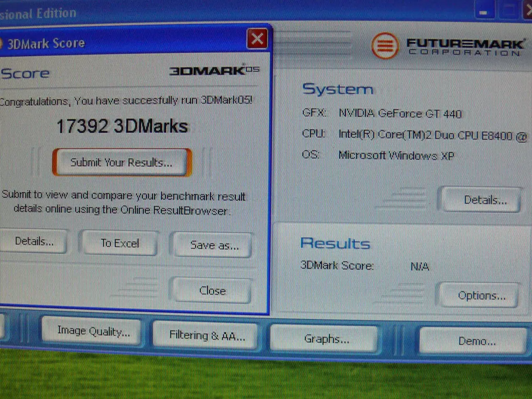Open the Results Options button
Screen dimensions: 532x399
click(481, 296)
